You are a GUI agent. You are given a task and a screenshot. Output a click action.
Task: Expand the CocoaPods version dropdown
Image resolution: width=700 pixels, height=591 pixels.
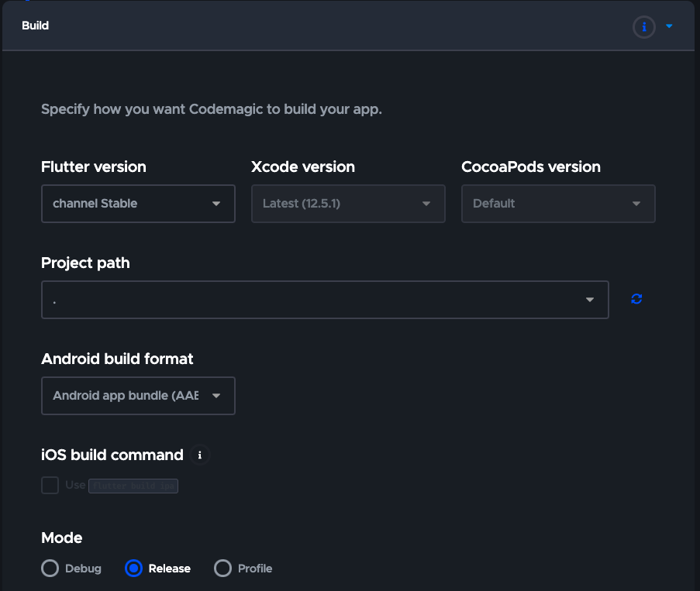[x=558, y=204]
